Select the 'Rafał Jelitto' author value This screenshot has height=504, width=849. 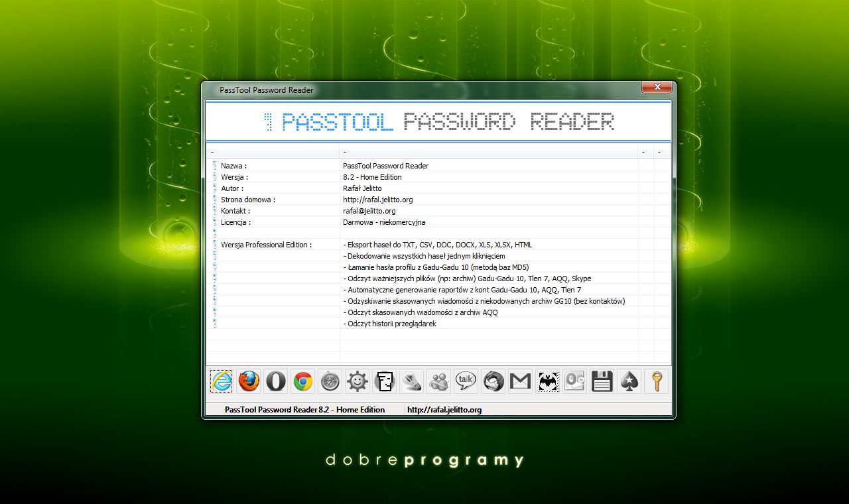point(362,188)
